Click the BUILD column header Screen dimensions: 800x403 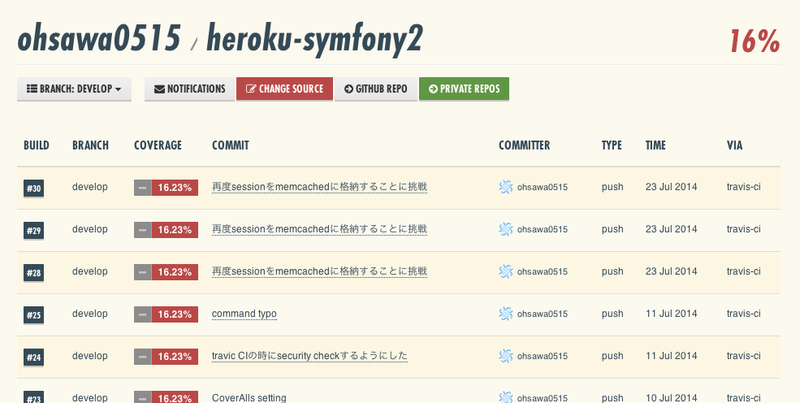tap(36, 145)
